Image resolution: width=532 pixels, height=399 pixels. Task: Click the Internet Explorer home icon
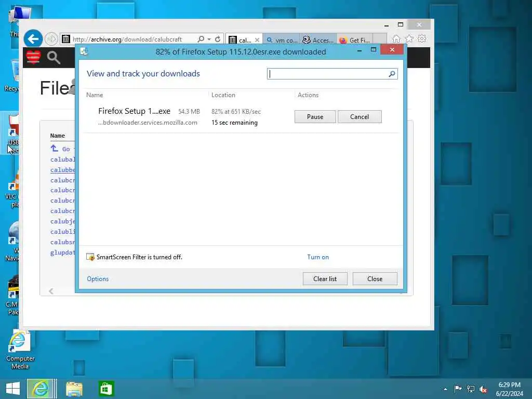396,38
